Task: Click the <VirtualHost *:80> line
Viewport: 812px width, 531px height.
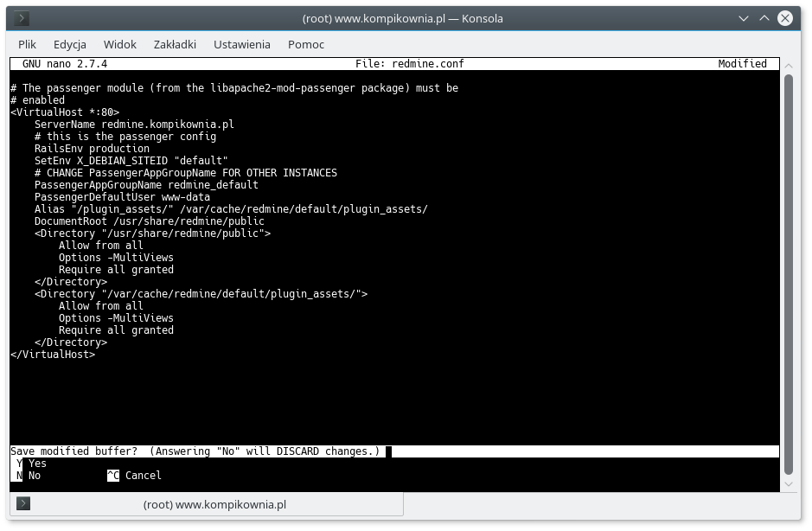Action: click(x=65, y=112)
